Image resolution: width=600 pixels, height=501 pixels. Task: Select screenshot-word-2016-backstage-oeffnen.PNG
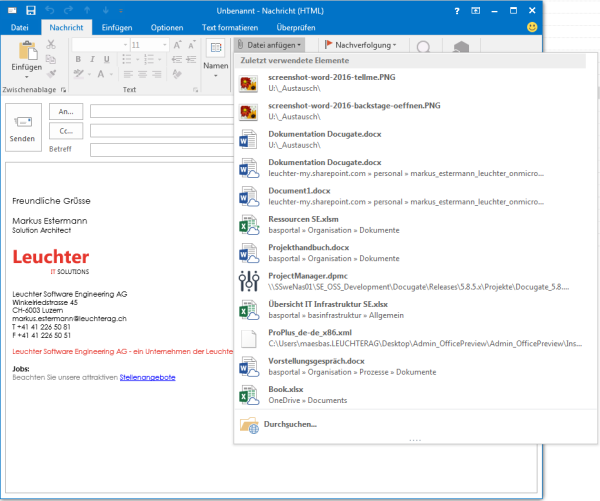point(415,111)
